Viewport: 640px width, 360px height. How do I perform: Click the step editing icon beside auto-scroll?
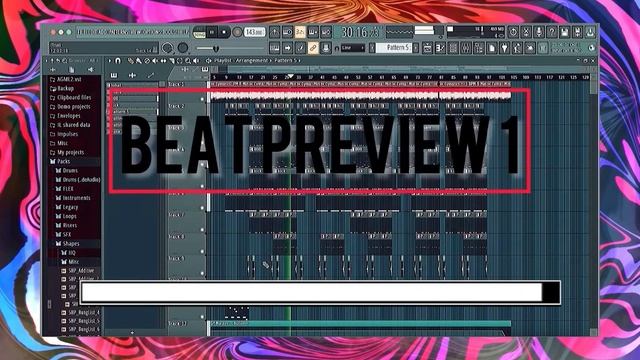coord(300,48)
